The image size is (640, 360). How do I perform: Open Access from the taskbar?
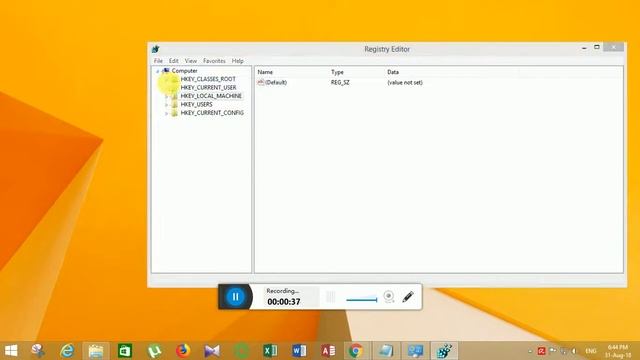(x=328, y=351)
